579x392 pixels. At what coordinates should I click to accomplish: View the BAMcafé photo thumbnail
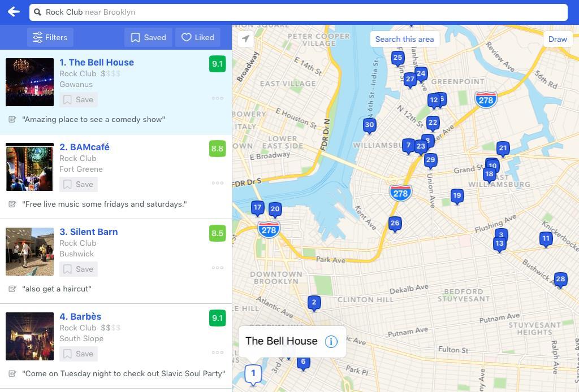pos(29,167)
